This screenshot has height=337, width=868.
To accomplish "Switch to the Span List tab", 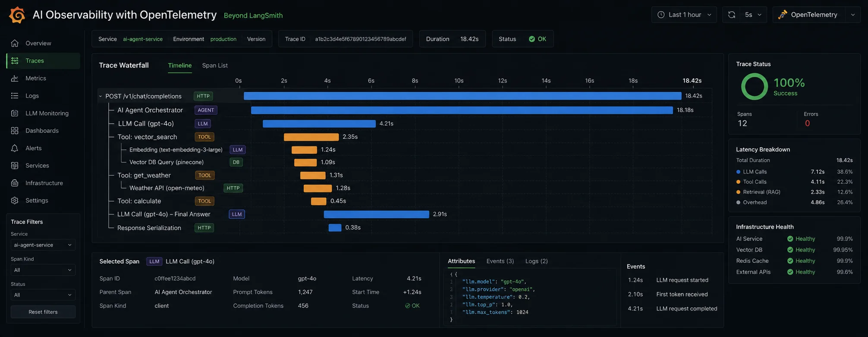I will 215,66.
